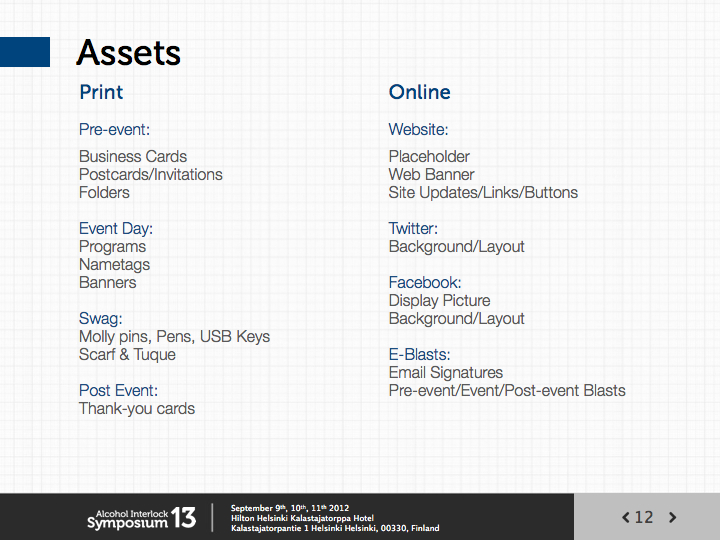This screenshot has height=540, width=720.
Task: Click the Thank-you cards line
Action: (137, 409)
